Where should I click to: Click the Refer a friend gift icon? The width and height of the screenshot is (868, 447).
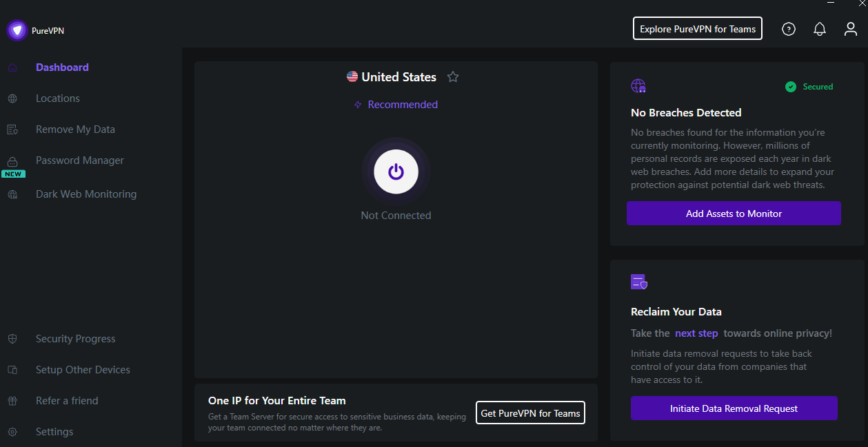click(x=12, y=401)
